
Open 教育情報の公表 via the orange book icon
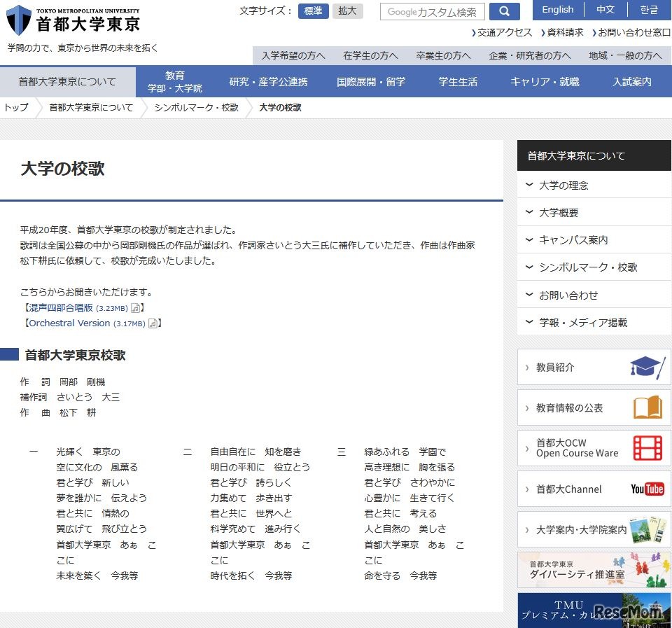pyautogui.click(x=647, y=407)
